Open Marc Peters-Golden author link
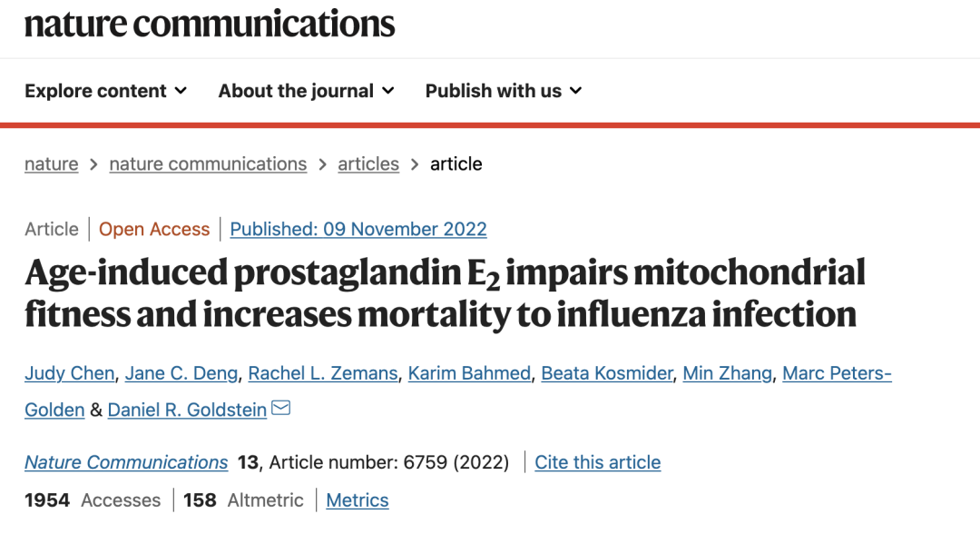Image resolution: width=980 pixels, height=534 pixels. click(837, 373)
